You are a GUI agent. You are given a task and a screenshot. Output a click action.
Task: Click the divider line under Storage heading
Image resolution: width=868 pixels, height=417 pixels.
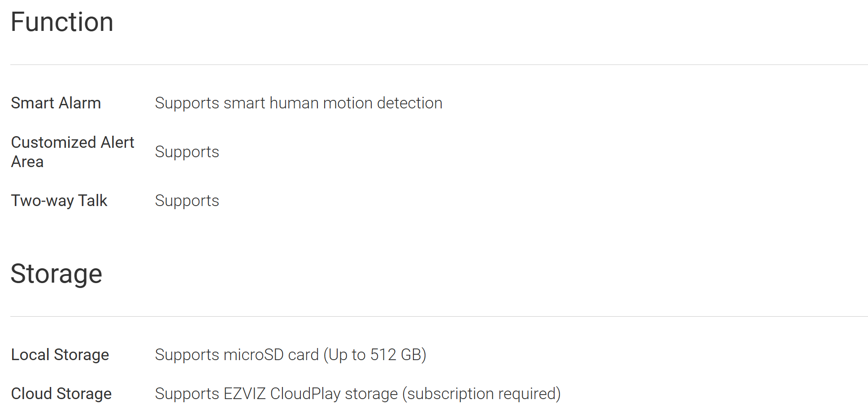[x=439, y=316]
